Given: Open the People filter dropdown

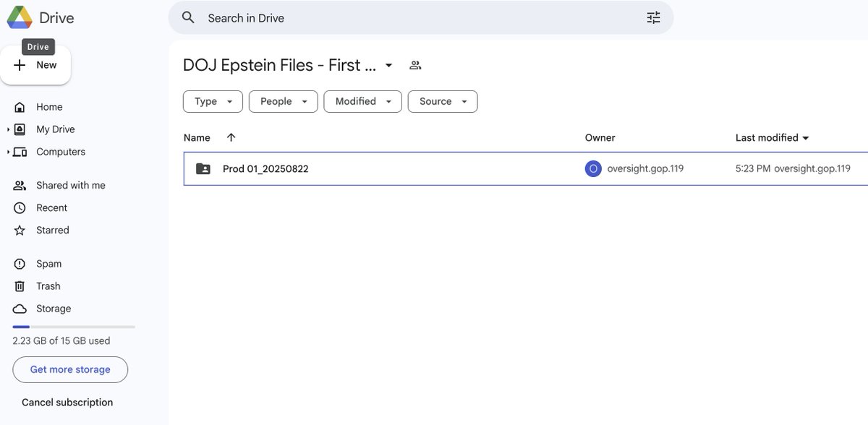Looking at the screenshot, I should coord(283,101).
